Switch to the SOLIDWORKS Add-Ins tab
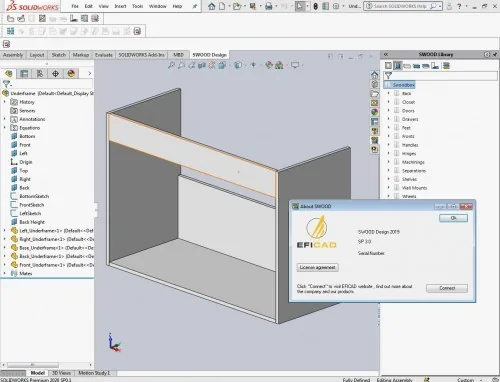The height and width of the screenshot is (382, 500). click(141, 55)
